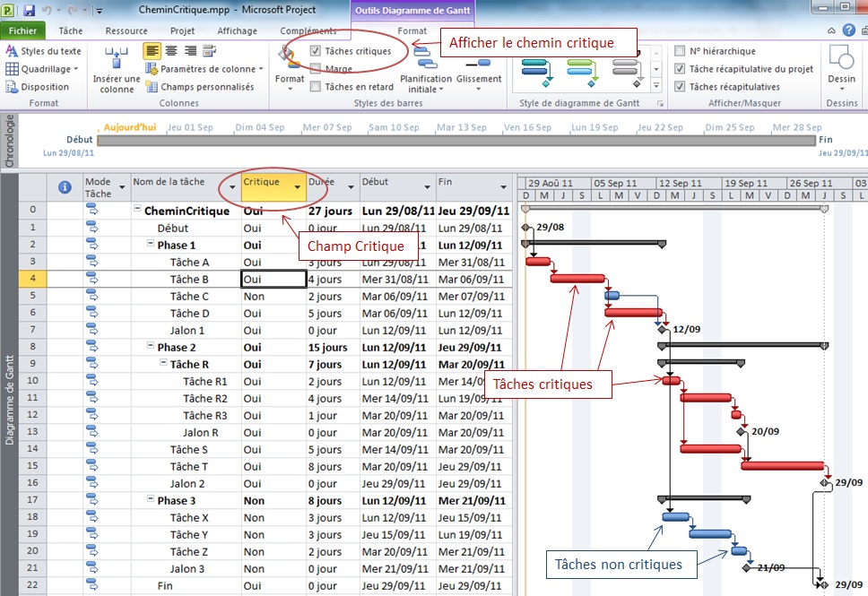Screen dimensions: 868x596
Task: Open the Help question mark icon
Action: pyautogui.click(x=848, y=30)
